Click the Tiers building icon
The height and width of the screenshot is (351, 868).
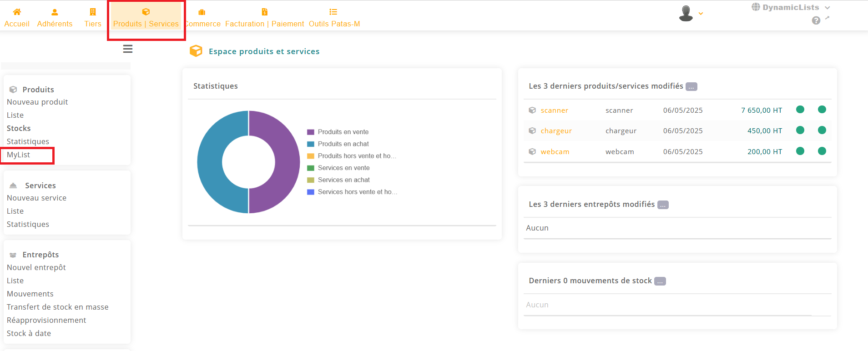[x=93, y=12]
